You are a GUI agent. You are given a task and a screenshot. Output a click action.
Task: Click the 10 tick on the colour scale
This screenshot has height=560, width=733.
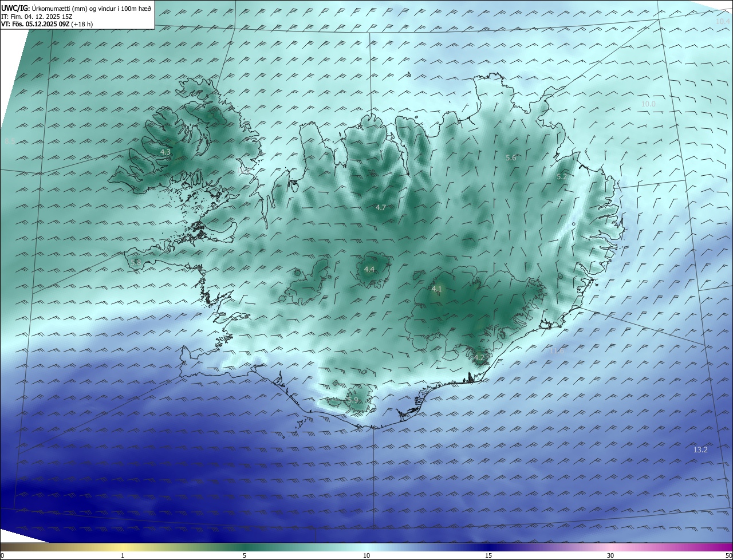click(x=366, y=555)
